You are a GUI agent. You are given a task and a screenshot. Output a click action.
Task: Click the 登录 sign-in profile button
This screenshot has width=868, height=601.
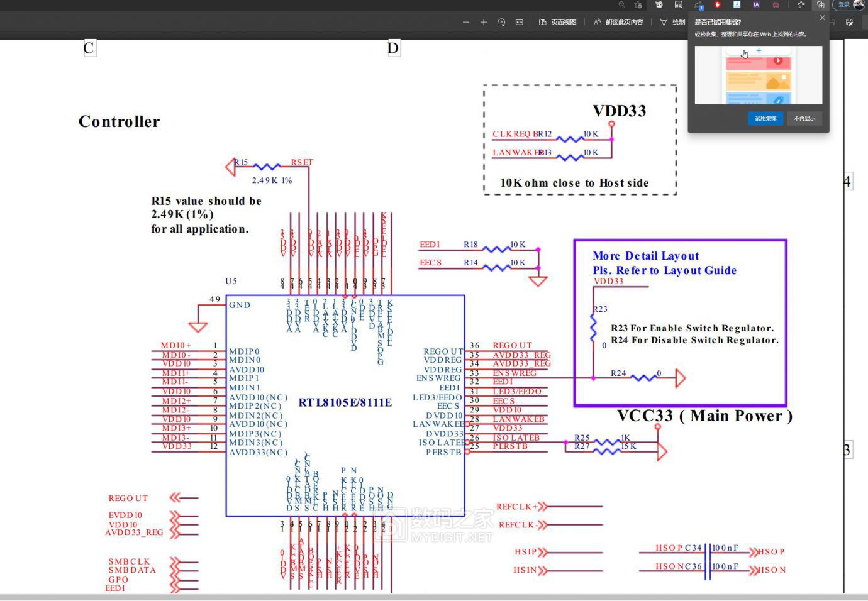coord(850,4)
